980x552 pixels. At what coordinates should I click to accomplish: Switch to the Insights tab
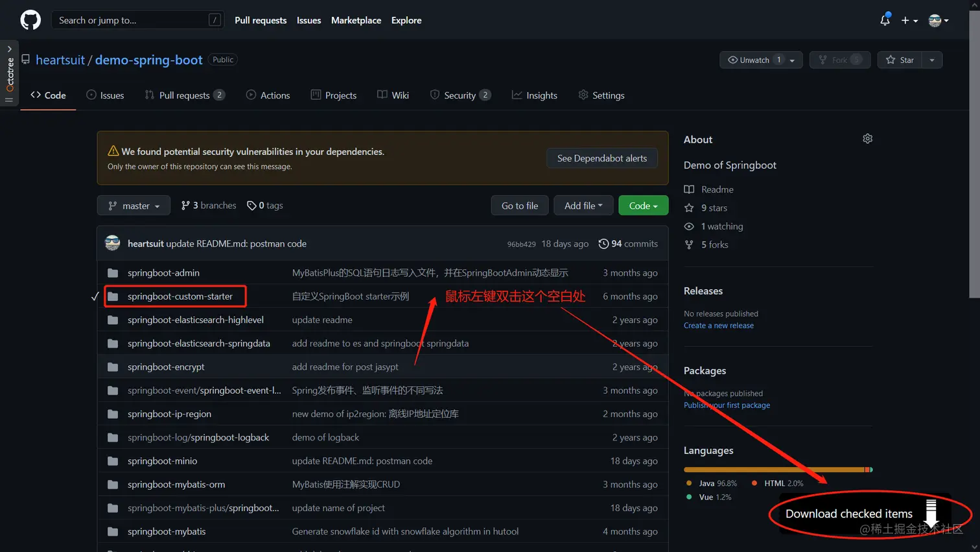tap(535, 95)
